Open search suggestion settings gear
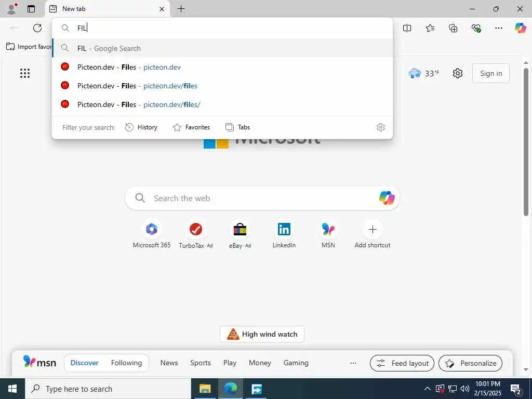Viewport: 532px width, 399px height. pos(381,127)
